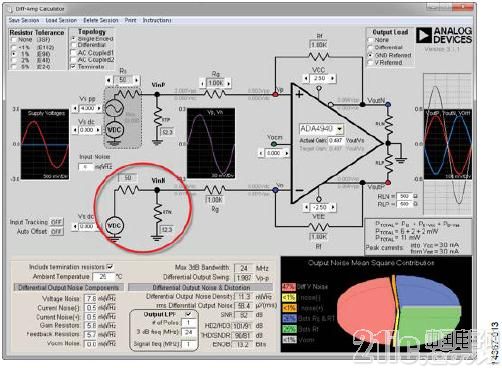Open the Save Session menu
Screen dimensions: 502x368
click(24, 20)
